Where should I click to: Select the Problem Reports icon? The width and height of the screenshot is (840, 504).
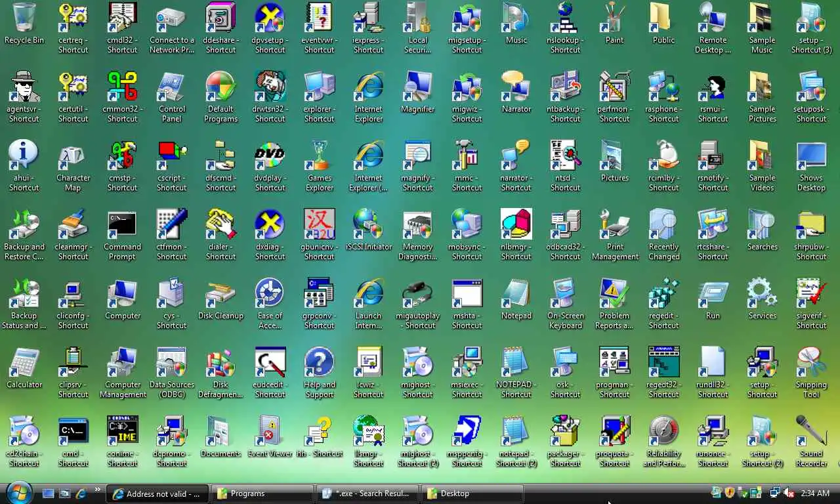[615, 293]
